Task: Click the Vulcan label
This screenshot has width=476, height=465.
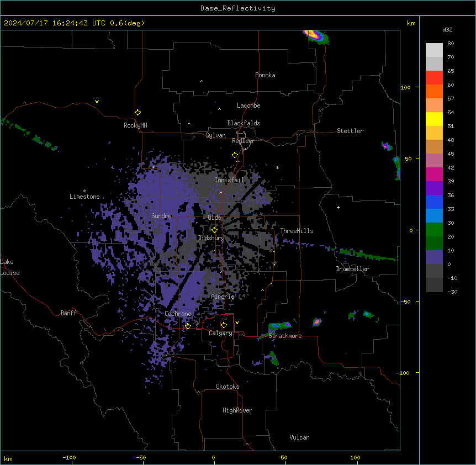Action: tap(300, 437)
